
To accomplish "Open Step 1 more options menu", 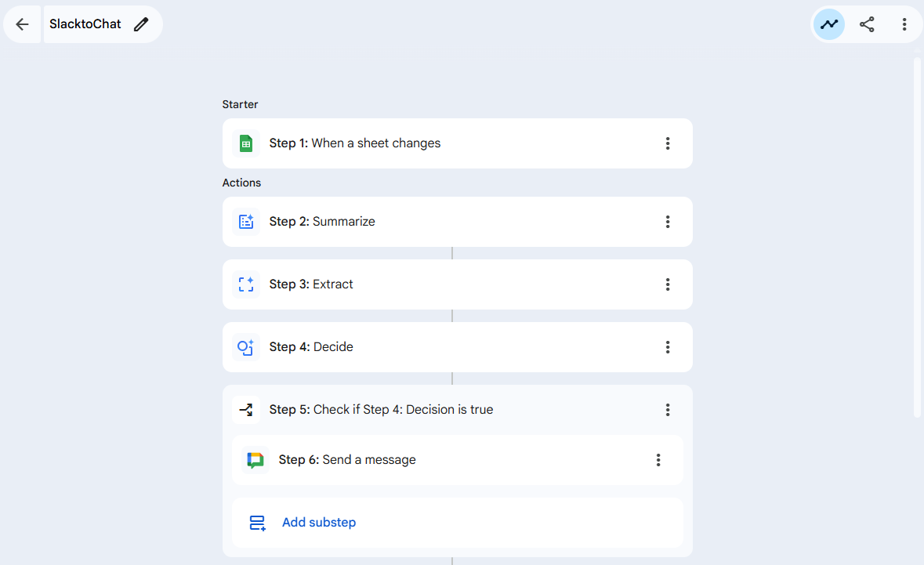I will pos(668,143).
